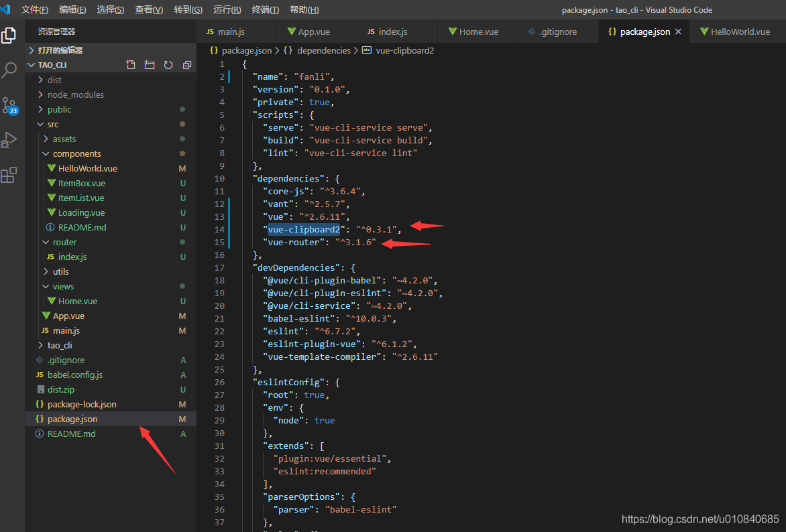The width and height of the screenshot is (786, 532).
Task: Open the 帮助(H) menu
Action: [x=304, y=9]
